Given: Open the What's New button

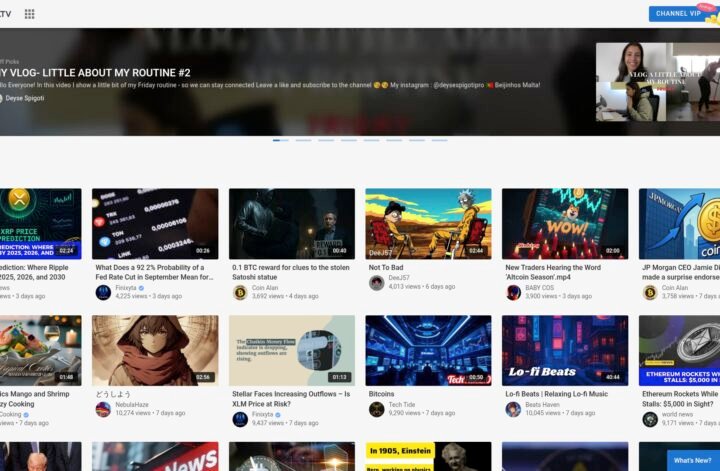Looking at the screenshot, I should coord(692,460).
